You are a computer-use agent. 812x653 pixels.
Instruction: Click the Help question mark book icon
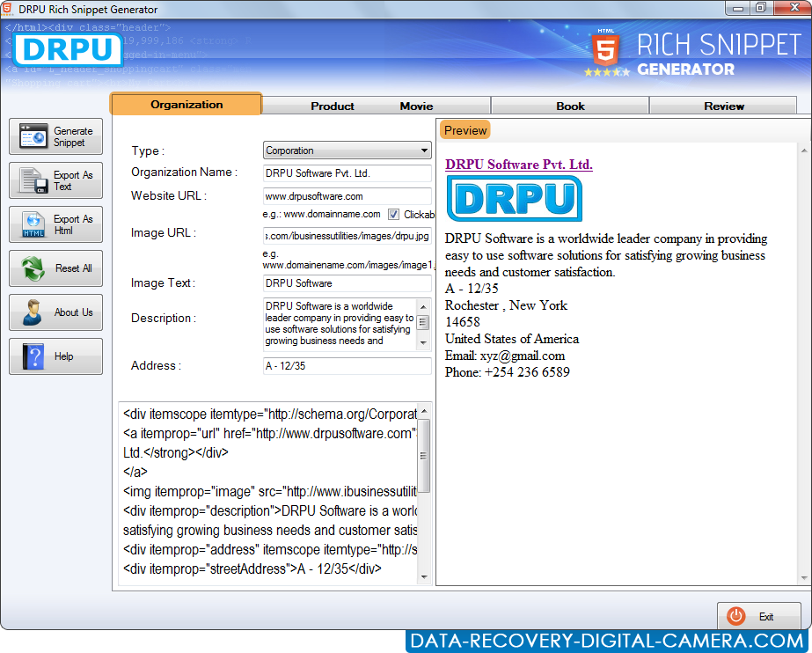coord(33,356)
